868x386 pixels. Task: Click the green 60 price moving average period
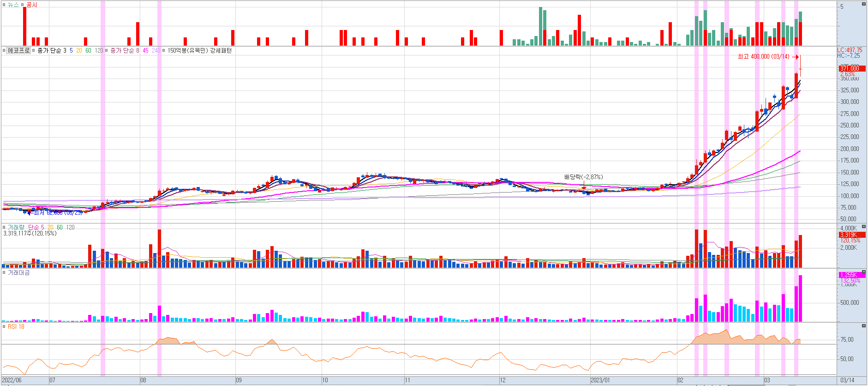(x=88, y=50)
